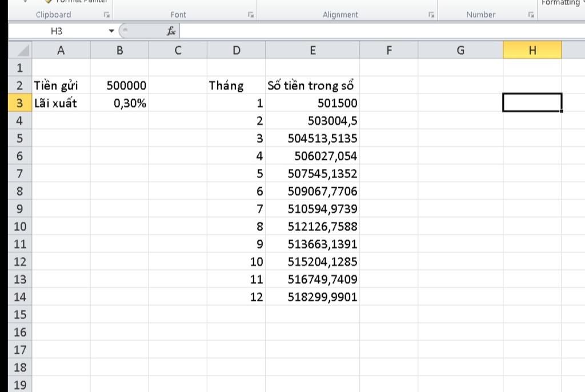The height and width of the screenshot is (392, 585).
Task: Select column D header
Action: tap(236, 50)
